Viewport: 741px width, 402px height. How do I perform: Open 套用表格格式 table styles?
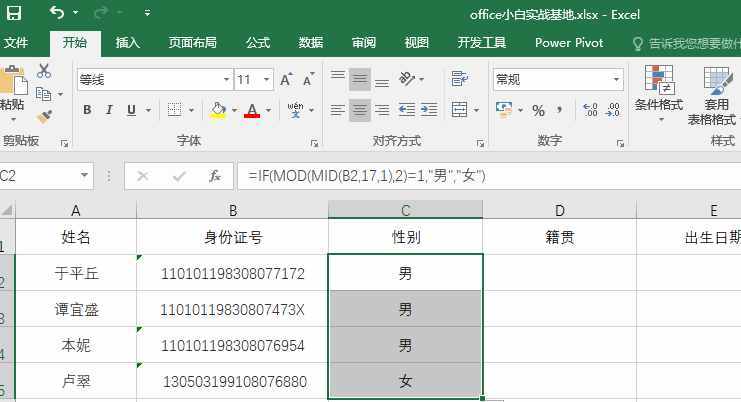[x=713, y=96]
